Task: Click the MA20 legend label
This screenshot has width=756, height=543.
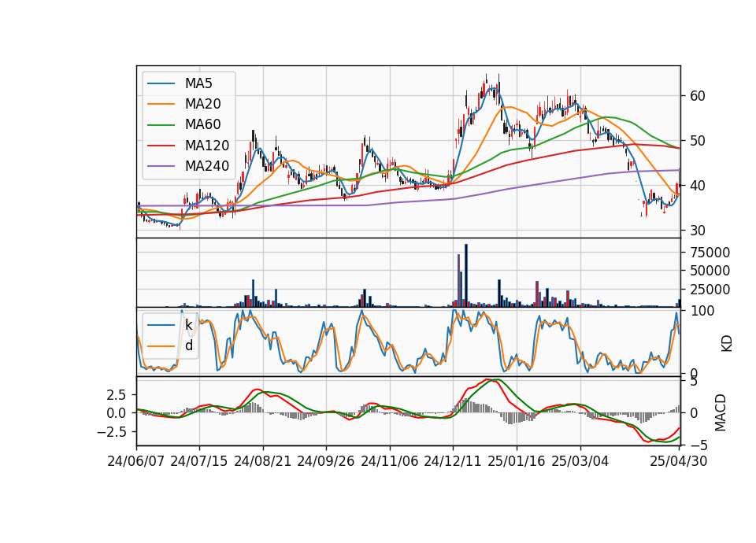Action: click(202, 104)
